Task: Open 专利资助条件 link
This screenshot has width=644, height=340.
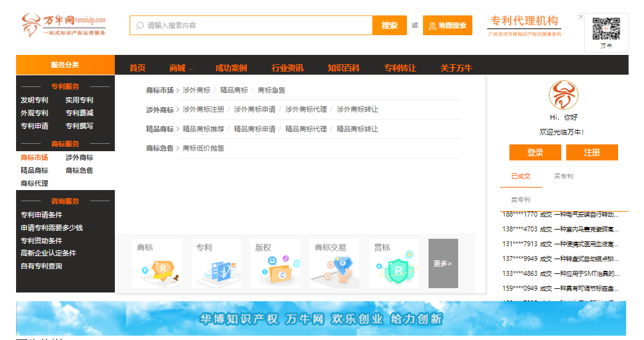Action: (41, 241)
